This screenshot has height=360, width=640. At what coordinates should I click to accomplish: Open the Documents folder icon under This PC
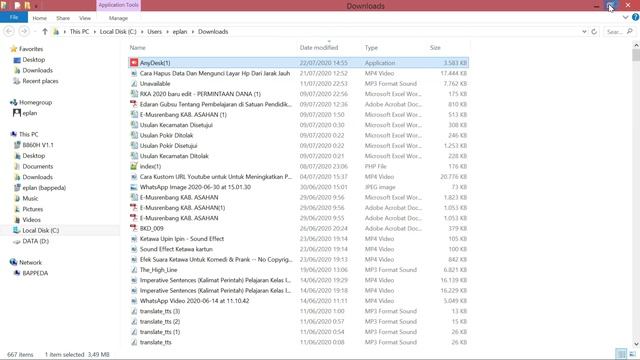(x=17, y=167)
